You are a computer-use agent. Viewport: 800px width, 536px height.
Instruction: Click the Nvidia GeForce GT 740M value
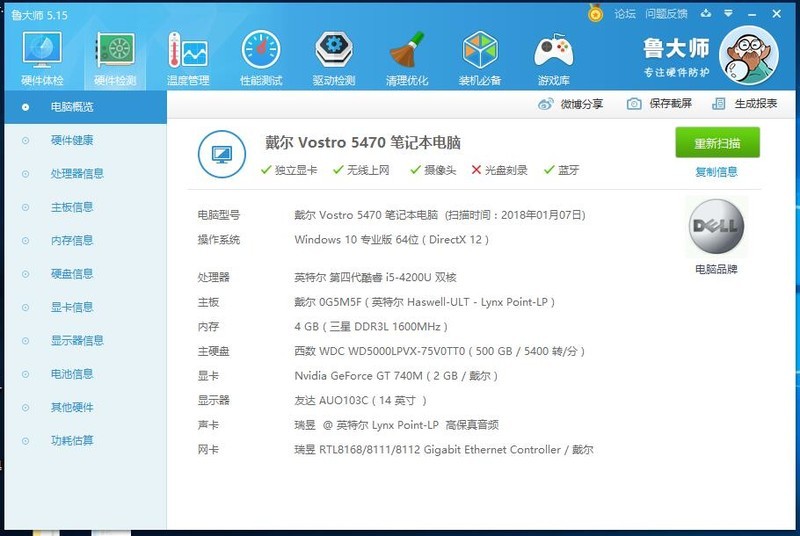coord(396,376)
